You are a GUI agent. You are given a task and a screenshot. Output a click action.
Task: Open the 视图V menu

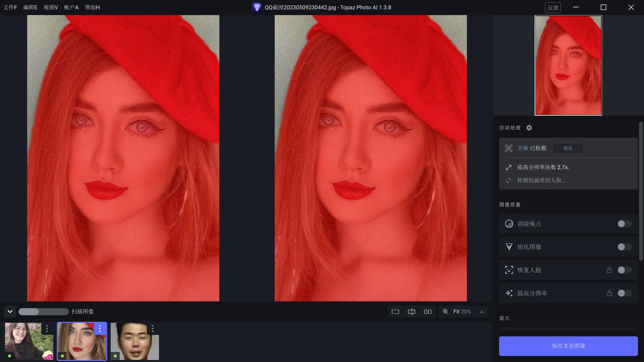tap(51, 7)
